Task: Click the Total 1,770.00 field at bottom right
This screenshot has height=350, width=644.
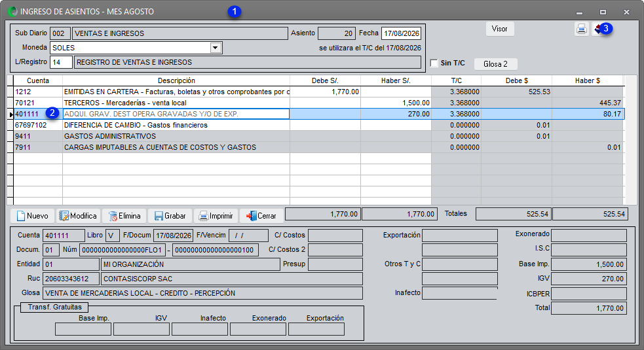Action: (x=589, y=308)
